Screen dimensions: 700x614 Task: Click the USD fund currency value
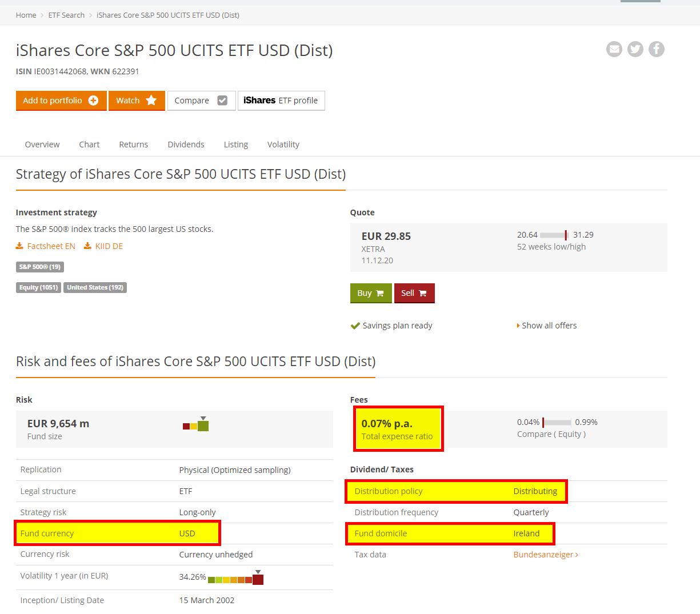pyautogui.click(x=187, y=533)
